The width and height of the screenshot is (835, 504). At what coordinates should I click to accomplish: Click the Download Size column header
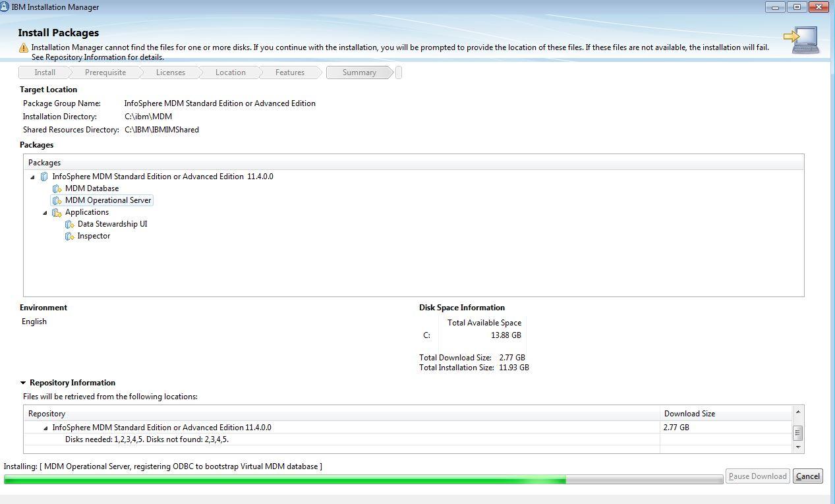[x=726, y=414]
